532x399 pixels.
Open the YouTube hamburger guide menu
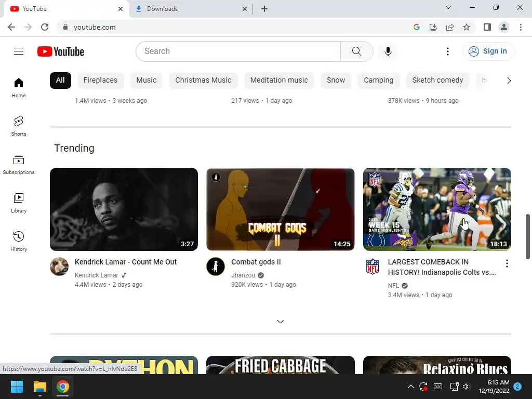pyautogui.click(x=19, y=51)
